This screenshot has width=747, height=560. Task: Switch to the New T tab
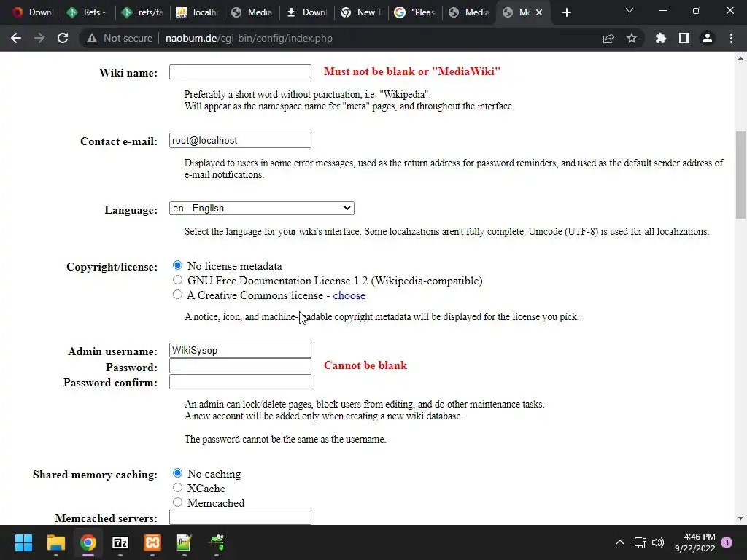(361, 12)
